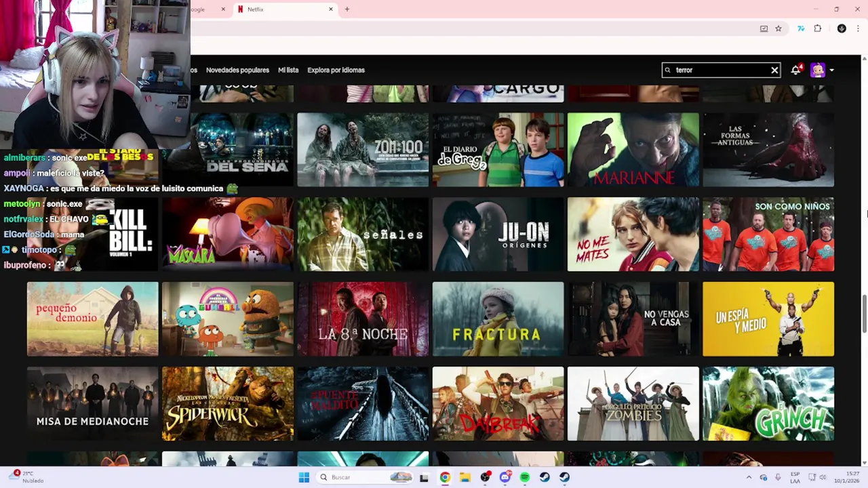Switch to the Netflix browser tab
Image resolution: width=868 pixels, height=488 pixels.
[285, 9]
